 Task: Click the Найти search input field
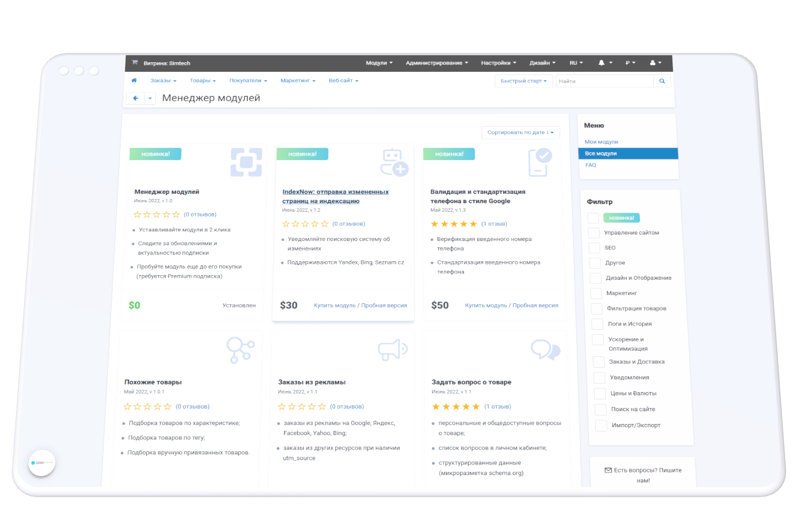pyautogui.click(x=604, y=81)
